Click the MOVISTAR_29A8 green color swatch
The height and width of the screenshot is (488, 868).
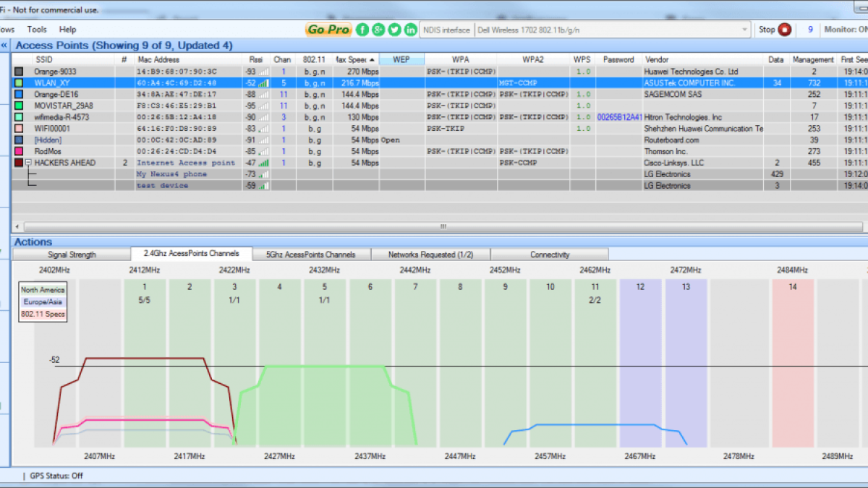(x=19, y=106)
